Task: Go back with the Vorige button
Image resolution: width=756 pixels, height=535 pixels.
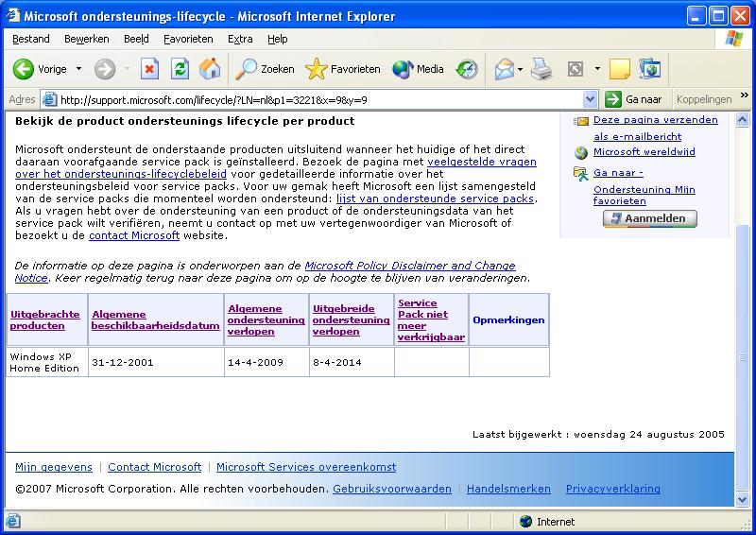Action: coord(40,69)
